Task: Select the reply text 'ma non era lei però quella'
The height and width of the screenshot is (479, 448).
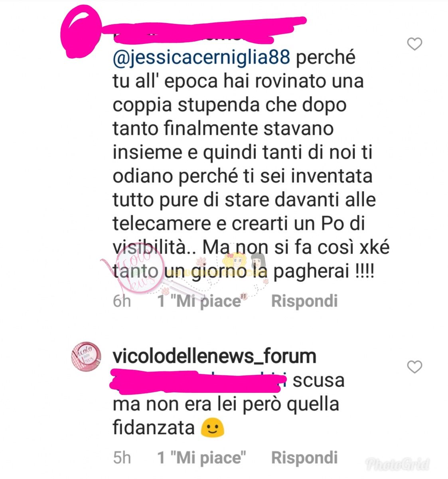Action: click(x=226, y=404)
